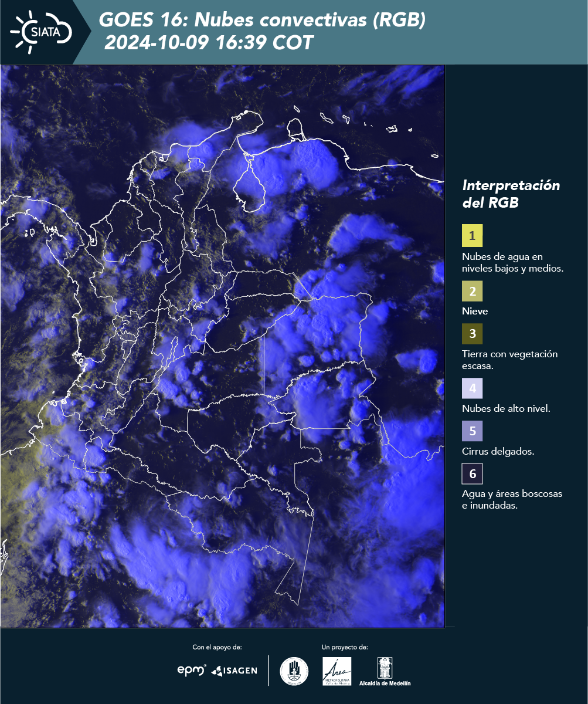This screenshot has height=704, width=588.
Task: Select the dark olive legend swatch numbered 3
Action: [472, 334]
